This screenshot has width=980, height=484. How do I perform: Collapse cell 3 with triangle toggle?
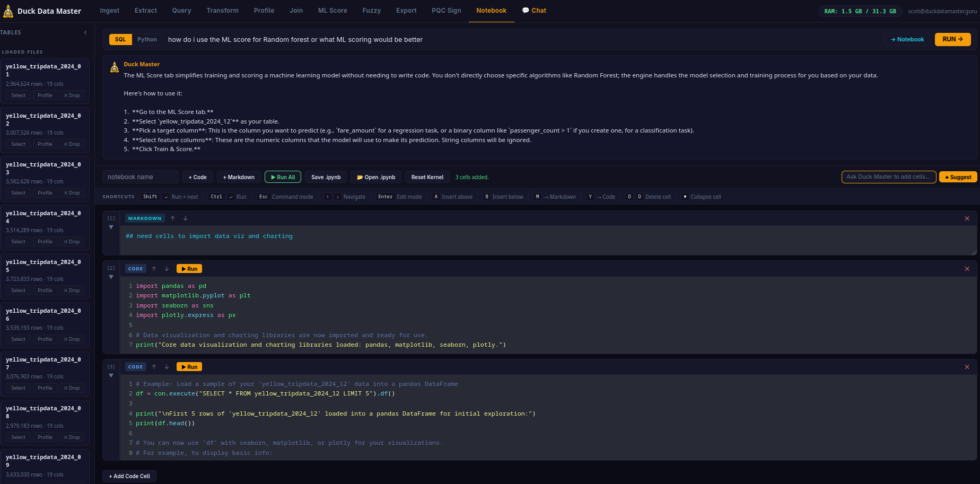pyautogui.click(x=111, y=376)
